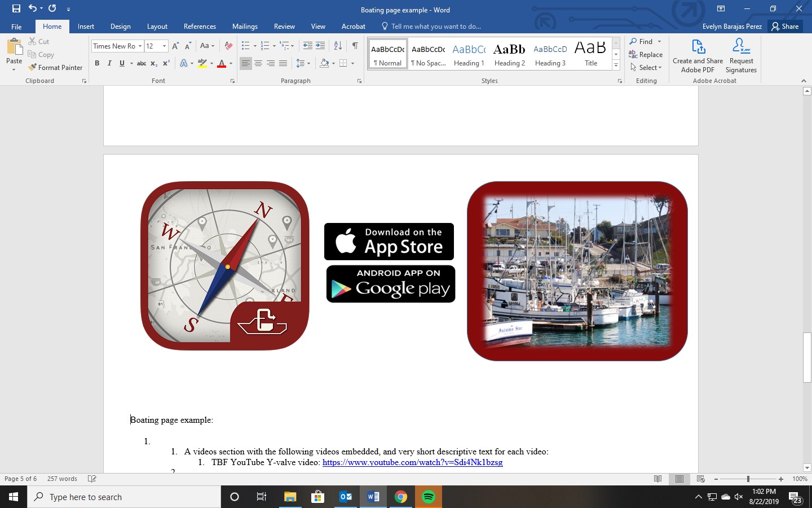Click Type here to search box
812x508 pixels.
click(x=124, y=497)
